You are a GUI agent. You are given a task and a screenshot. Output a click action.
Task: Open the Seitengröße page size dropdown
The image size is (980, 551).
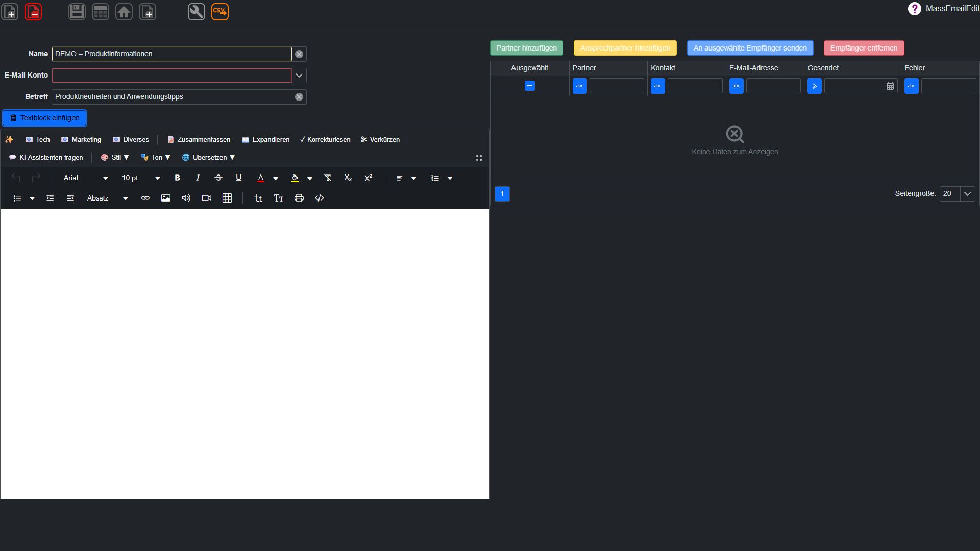tap(967, 194)
